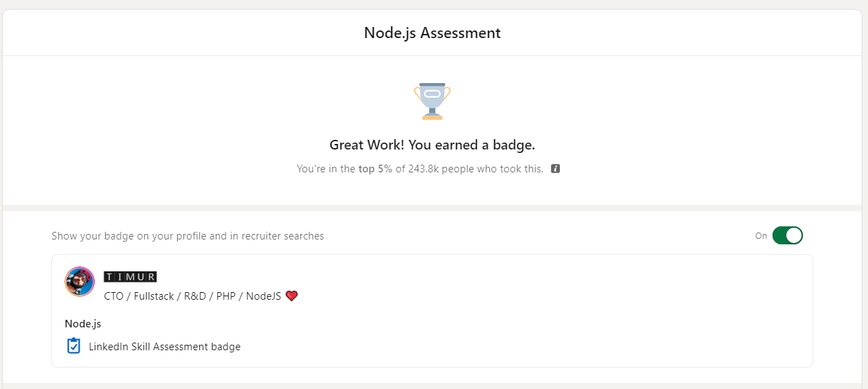Screen dimensions: 868x389
Task: Click the red heart emoji in headline
Action: [x=291, y=296]
